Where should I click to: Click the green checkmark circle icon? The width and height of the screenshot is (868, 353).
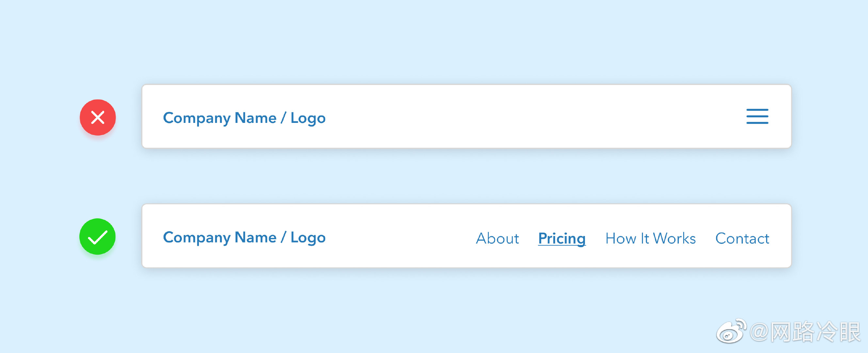click(97, 237)
